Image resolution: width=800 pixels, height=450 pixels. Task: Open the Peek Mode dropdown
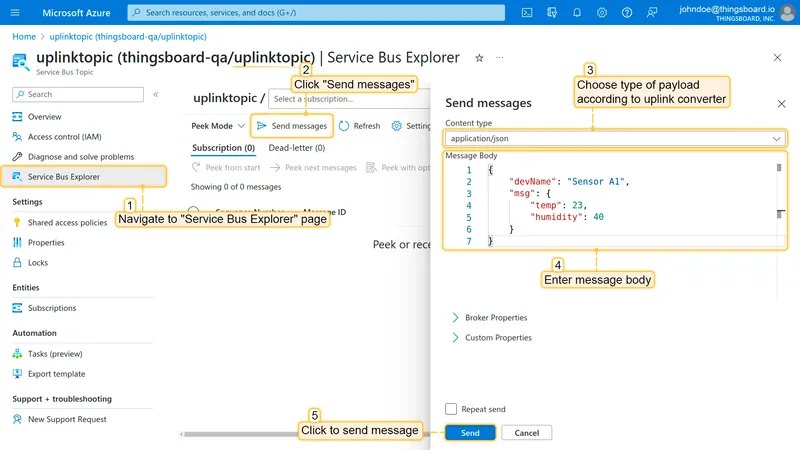point(218,126)
